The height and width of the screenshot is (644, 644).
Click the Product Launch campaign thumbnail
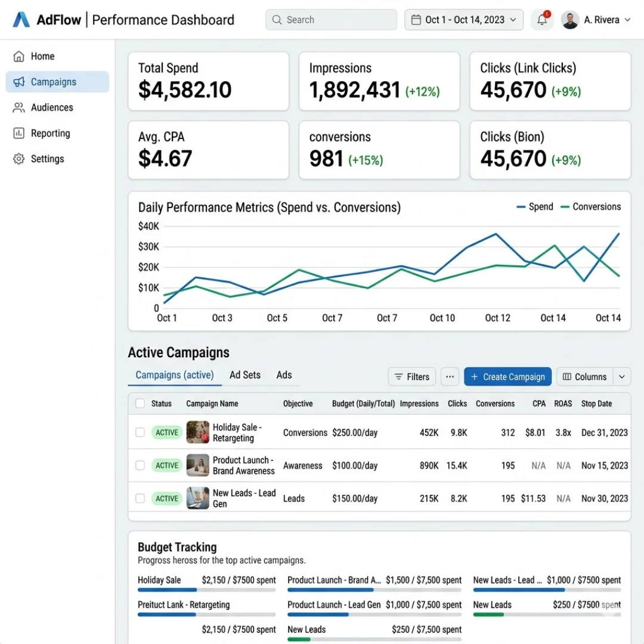[x=197, y=465]
